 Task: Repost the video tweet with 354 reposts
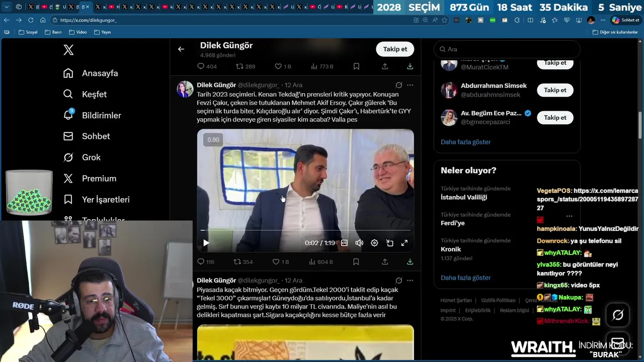pyautogui.click(x=237, y=262)
